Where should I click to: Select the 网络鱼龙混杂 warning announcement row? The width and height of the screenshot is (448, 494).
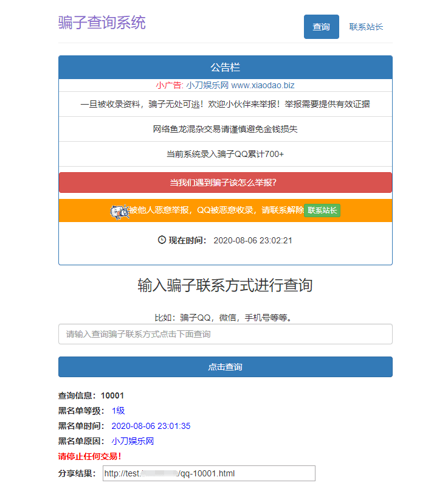[x=225, y=129]
